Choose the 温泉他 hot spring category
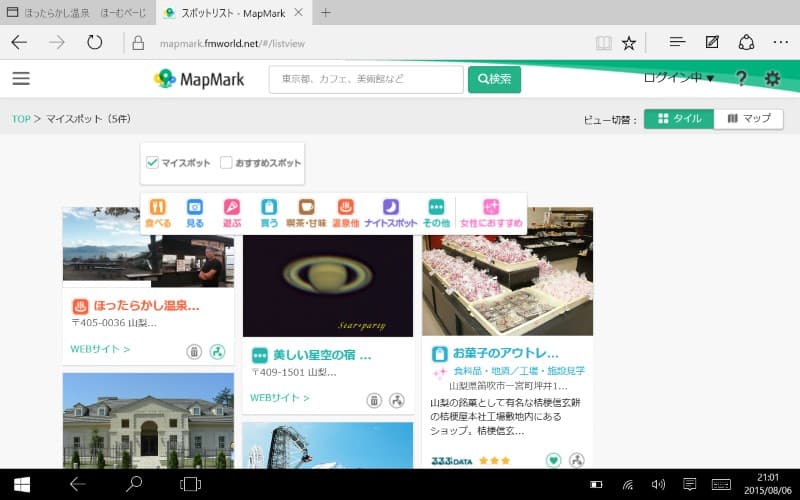Screen dimensions: 800x500 point(345,212)
